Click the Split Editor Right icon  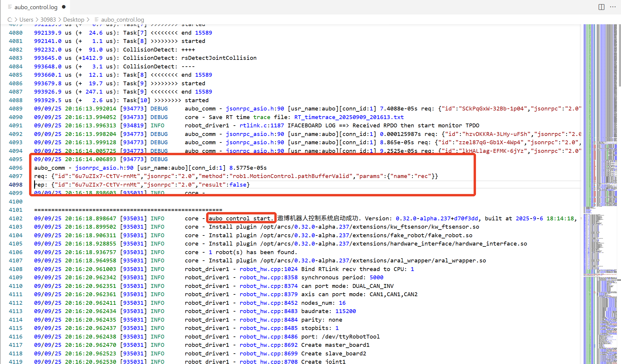pyautogui.click(x=601, y=7)
